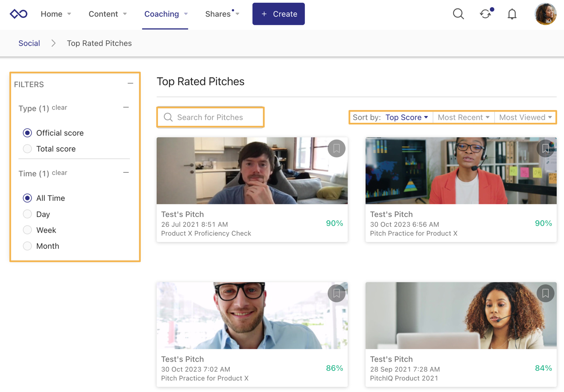Image resolution: width=564 pixels, height=392 pixels.
Task: Open the Most Recent sort dropdown
Action: pos(463,117)
